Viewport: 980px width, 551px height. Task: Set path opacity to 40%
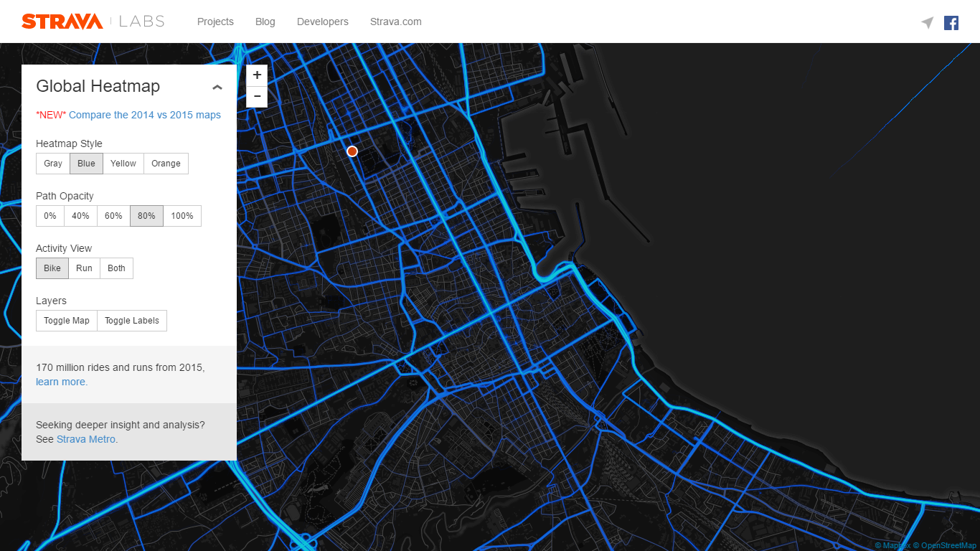(x=81, y=216)
